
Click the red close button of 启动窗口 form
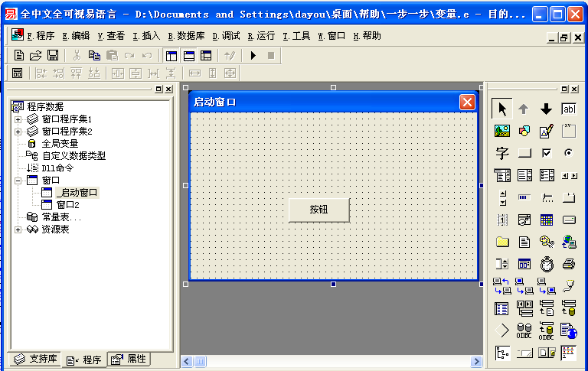coord(467,102)
